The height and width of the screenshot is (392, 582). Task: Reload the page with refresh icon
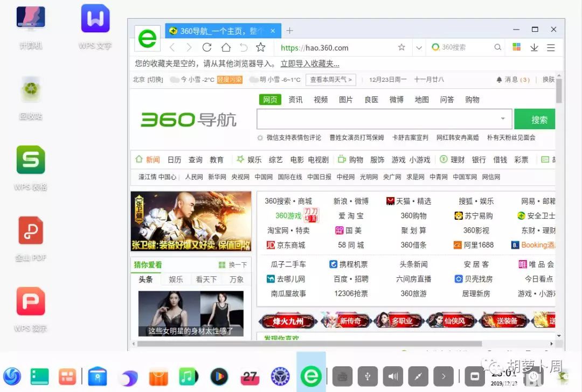point(207,47)
